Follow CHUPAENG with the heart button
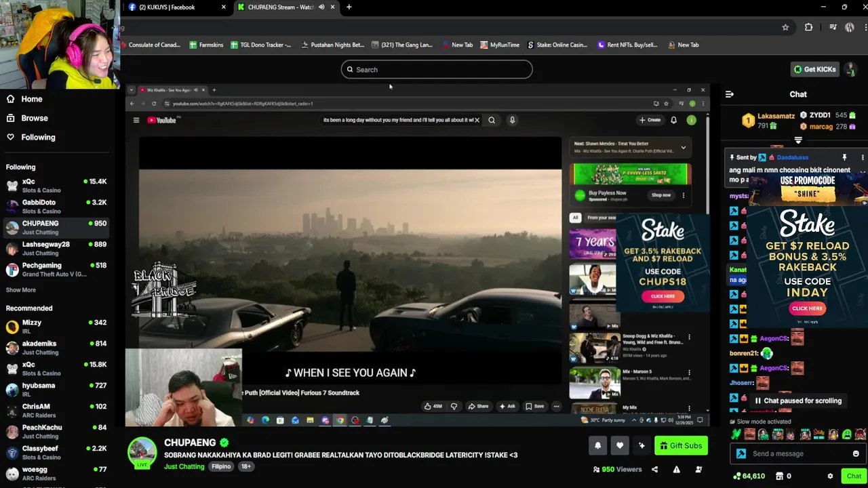The height and width of the screenshot is (488, 868). point(620,445)
